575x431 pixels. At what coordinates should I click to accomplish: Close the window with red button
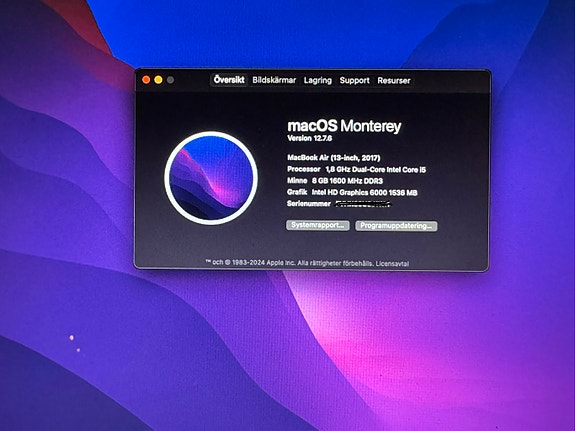point(146,80)
